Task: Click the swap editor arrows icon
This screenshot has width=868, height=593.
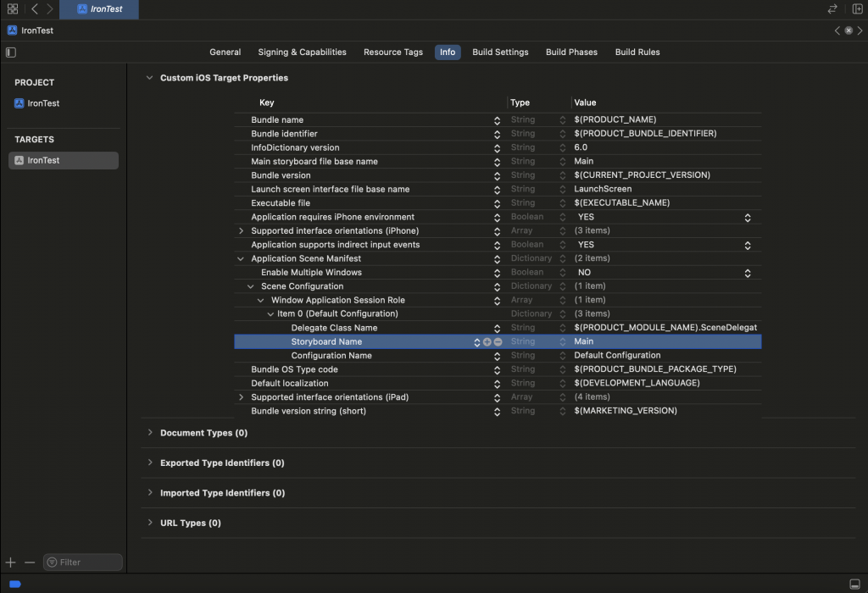Action: point(832,8)
